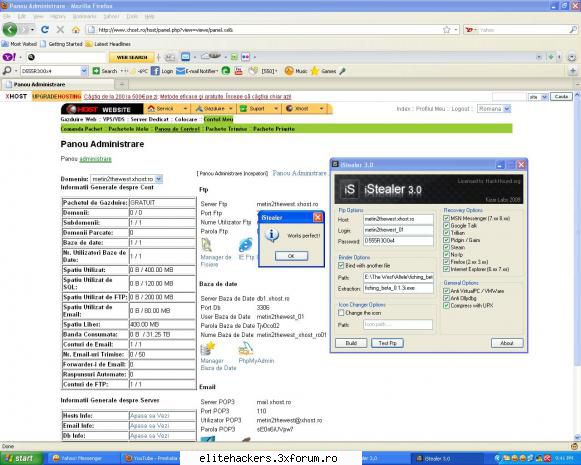Image resolution: width=581 pixels, height=465 pixels.
Task: Open the Manager de Fisiere icon
Action: [207, 245]
